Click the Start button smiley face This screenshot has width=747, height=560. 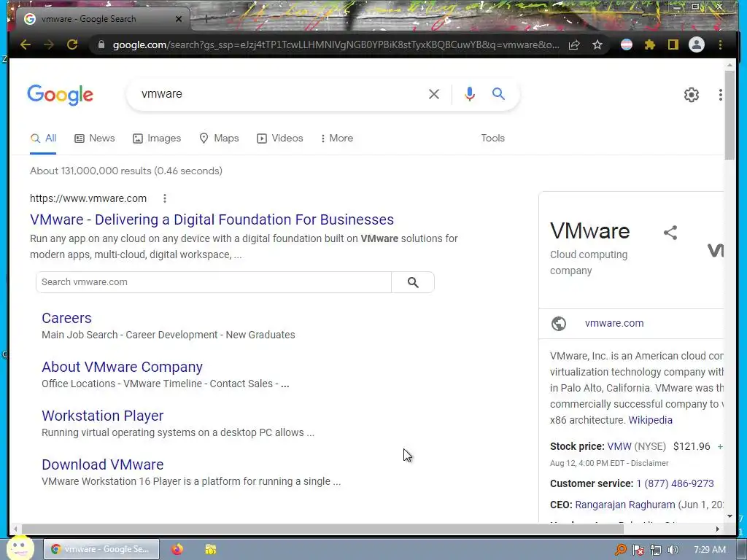coord(20,548)
